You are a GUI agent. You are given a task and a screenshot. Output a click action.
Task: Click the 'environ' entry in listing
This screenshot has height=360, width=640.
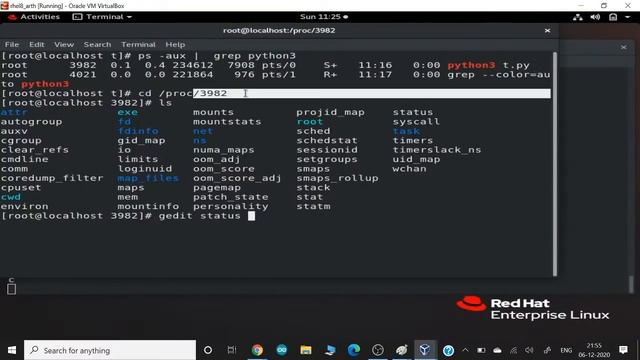[x=24, y=206]
